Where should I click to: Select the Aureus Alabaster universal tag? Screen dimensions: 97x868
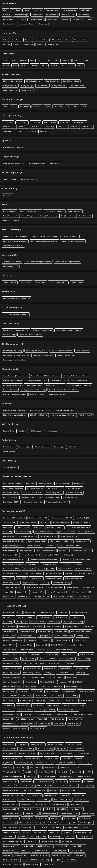(80, 40)
